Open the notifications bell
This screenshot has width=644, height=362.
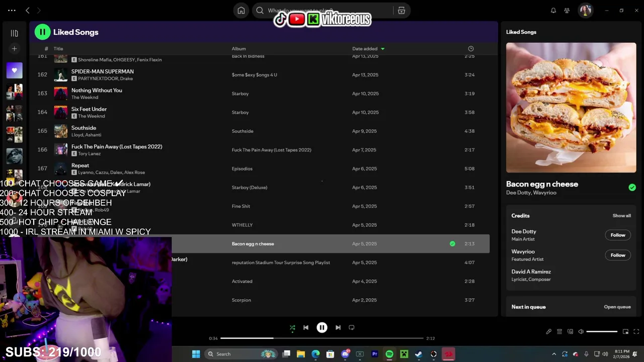(553, 11)
